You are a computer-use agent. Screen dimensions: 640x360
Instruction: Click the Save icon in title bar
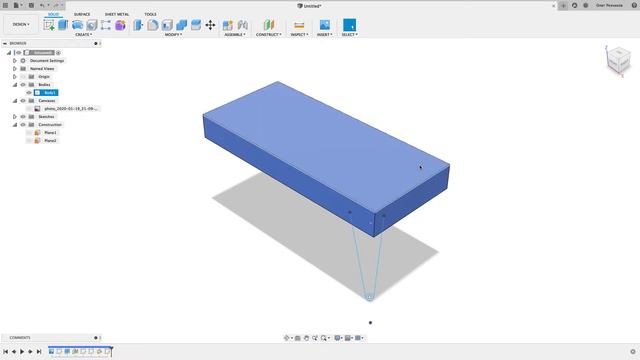tap(31, 5)
